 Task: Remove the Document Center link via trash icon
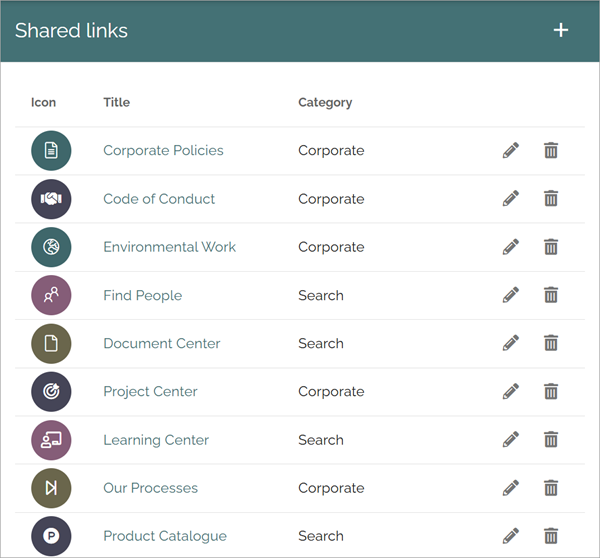pos(551,343)
